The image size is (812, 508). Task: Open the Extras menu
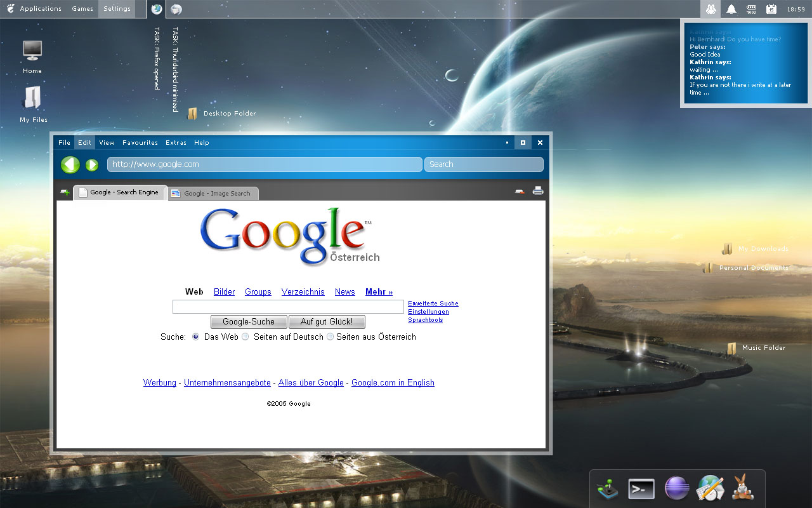[176, 143]
